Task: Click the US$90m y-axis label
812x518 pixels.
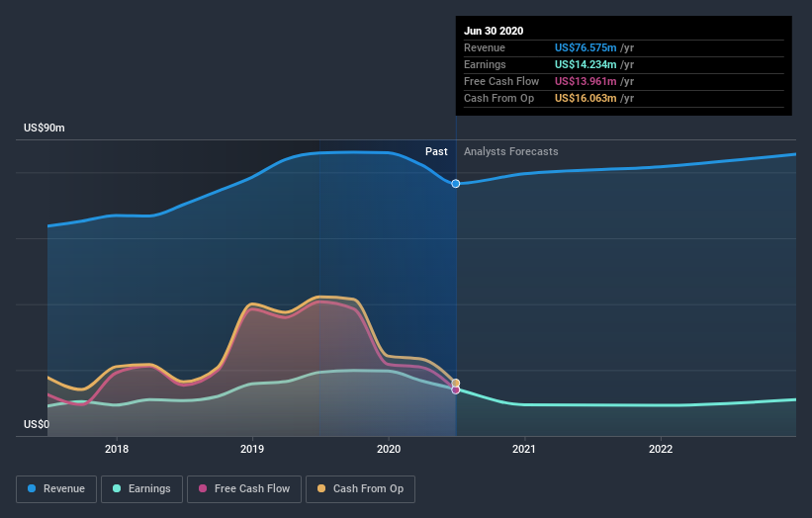Action: [45, 128]
